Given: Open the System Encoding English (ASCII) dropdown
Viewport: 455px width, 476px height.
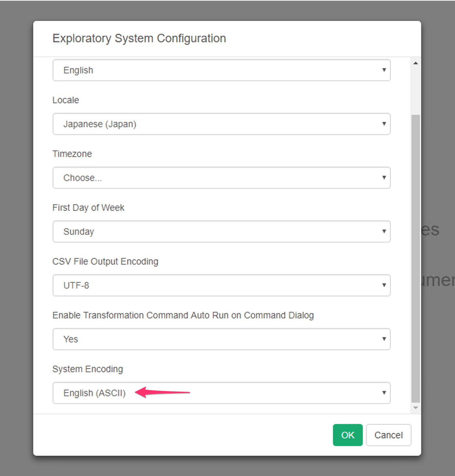Looking at the screenshot, I should click(x=221, y=393).
